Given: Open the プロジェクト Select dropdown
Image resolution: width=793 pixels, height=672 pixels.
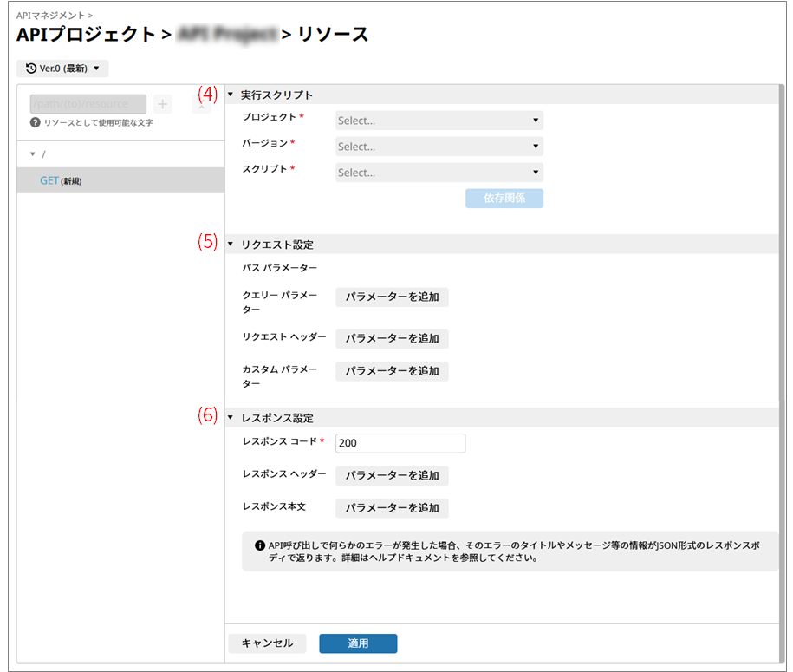Looking at the screenshot, I should pyautogui.click(x=439, y=121).
